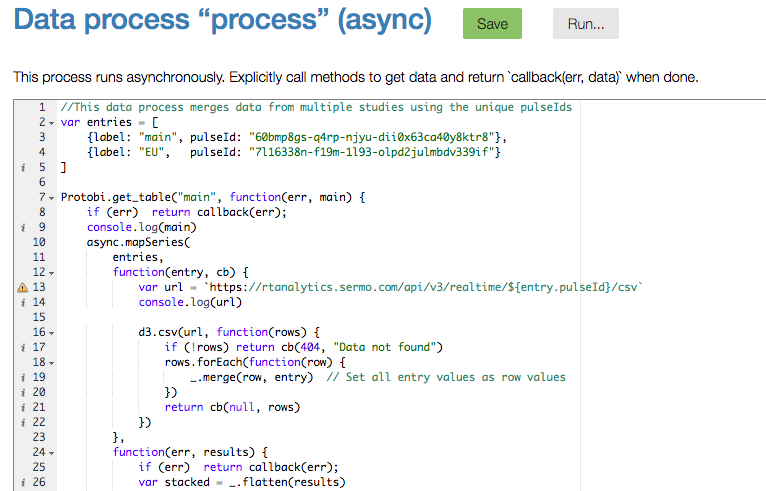Click the info marker on line 21
Viewport: 766px width, 491px height.
click(23, 407)
